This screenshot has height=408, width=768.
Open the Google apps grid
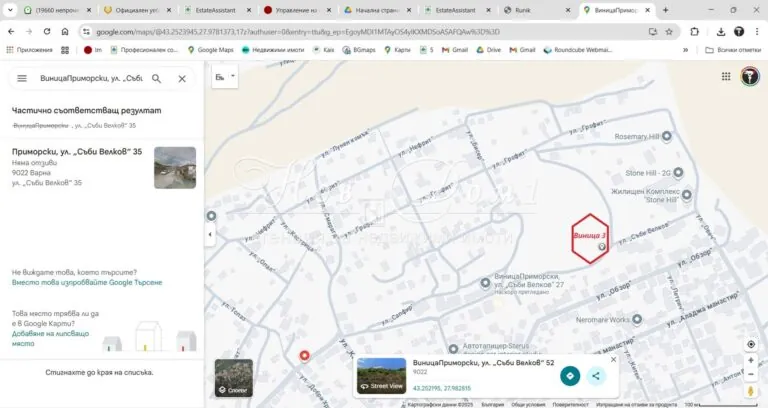725,77
